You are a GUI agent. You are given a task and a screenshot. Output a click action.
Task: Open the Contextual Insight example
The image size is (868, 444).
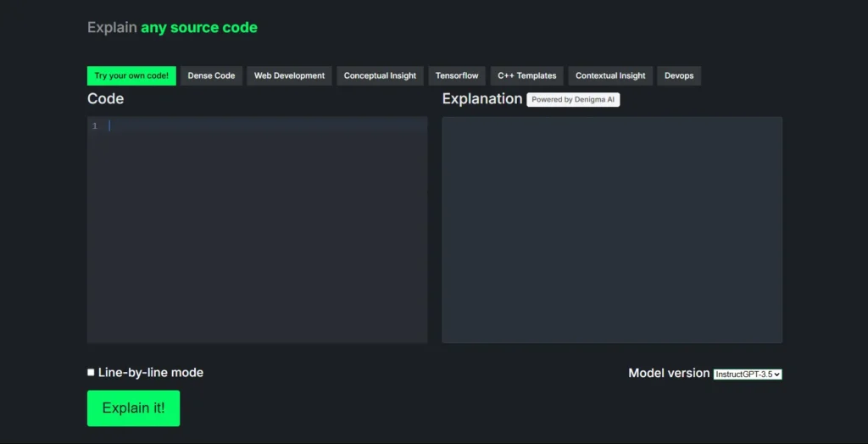pyautogui.click(x=610, y=76)
